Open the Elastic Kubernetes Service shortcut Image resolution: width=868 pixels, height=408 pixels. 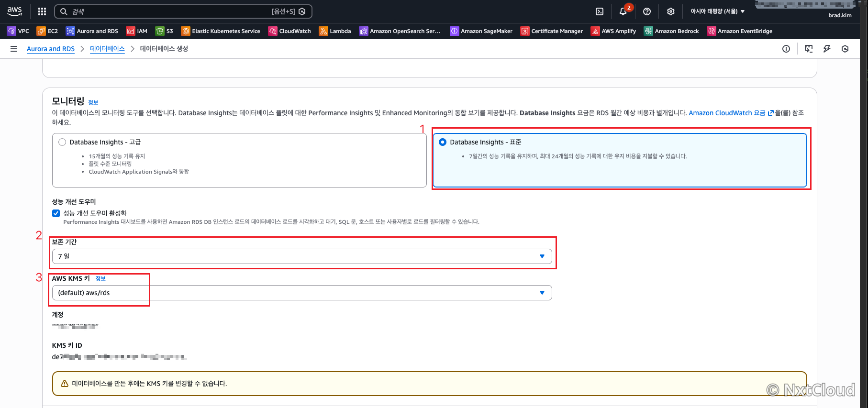tap(221, 31)
